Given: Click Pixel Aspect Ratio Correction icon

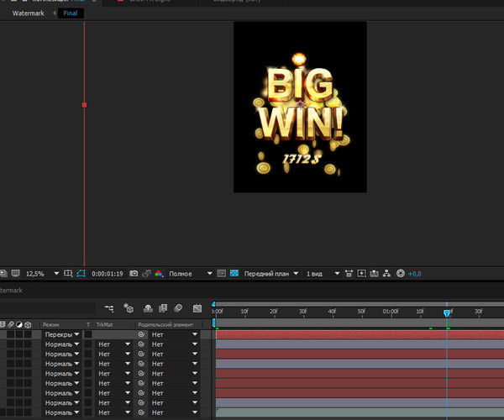Looking at the screenshot, I should tap(349, 274).
